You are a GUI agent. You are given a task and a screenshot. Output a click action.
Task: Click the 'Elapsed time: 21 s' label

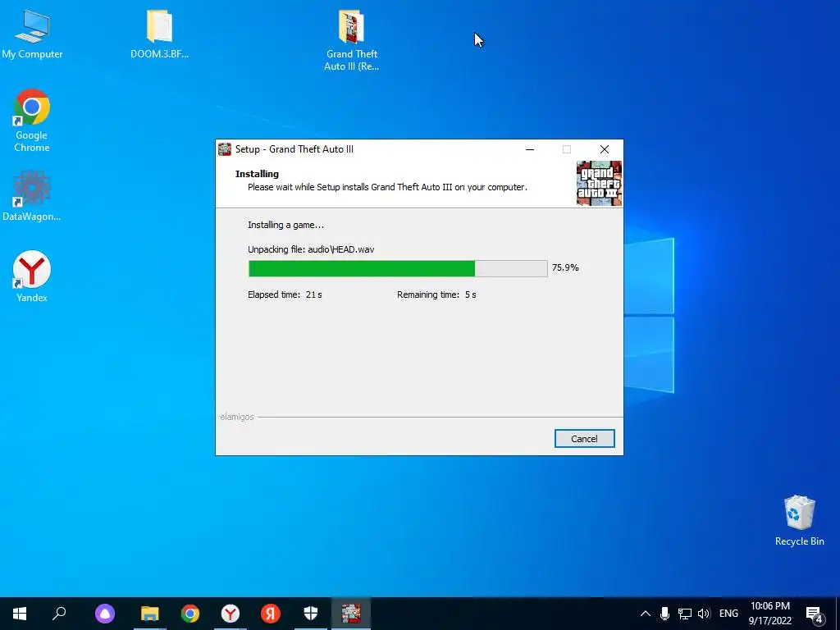(x=285, y=294)
